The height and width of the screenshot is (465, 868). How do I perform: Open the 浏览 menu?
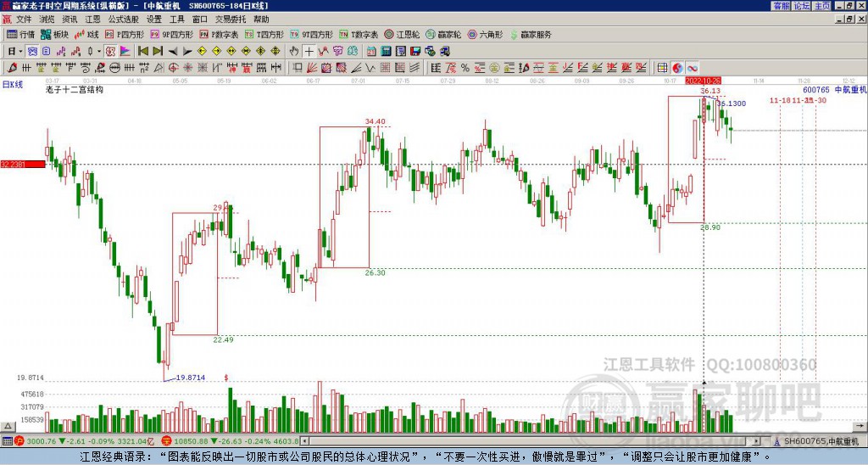click(47, 20)
